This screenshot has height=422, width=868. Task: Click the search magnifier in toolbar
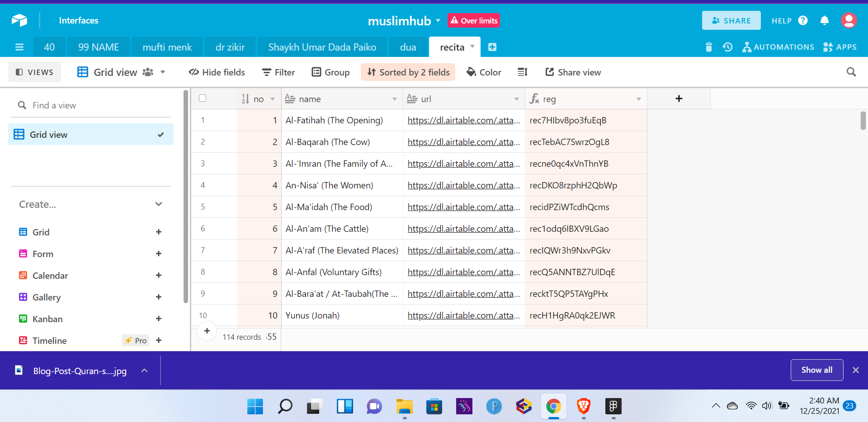pos(851,72)
